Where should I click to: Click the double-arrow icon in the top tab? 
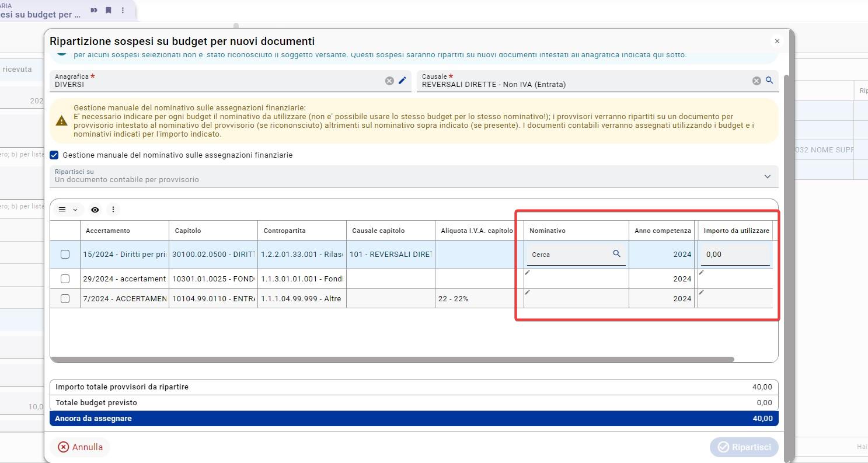coord(95,11)
